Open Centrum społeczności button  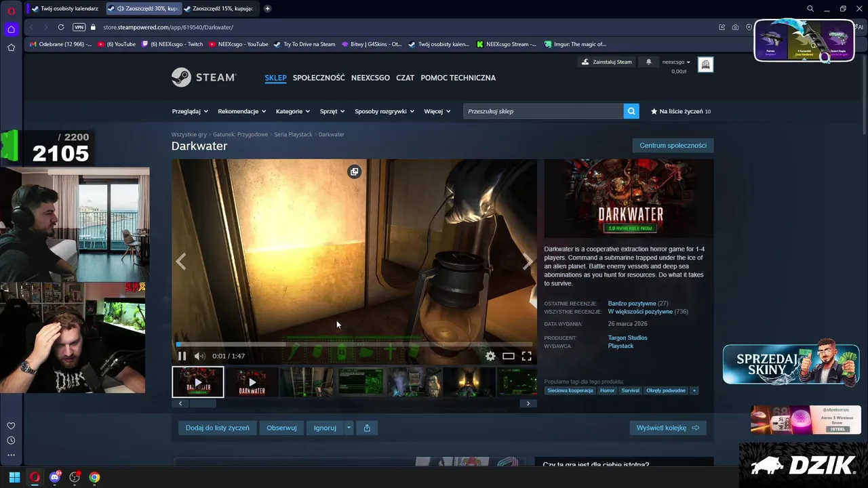[x=673, y=145]
